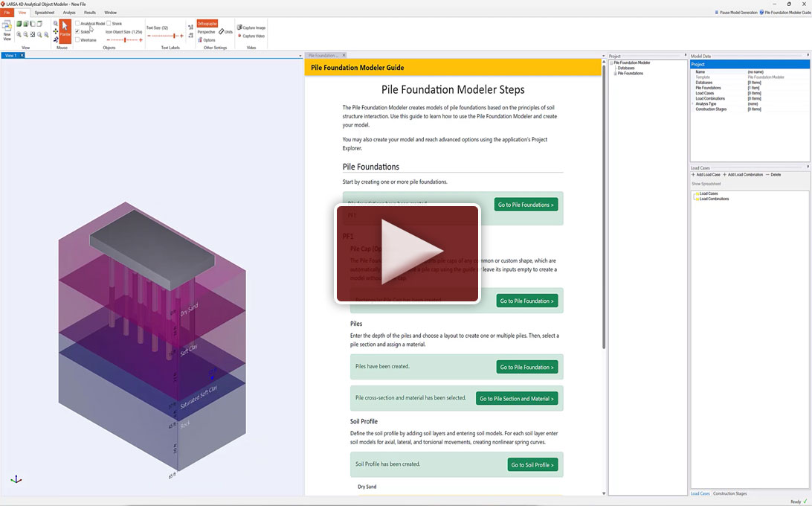Screen dimensions: 812x506
Task: Enable the Analytical Model checkbox
Action: coord(77,23)
